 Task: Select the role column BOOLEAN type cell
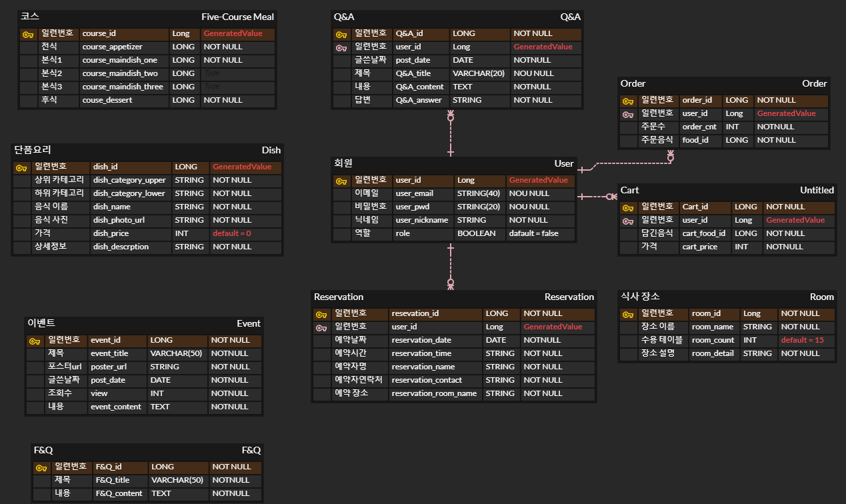[480, 233]
